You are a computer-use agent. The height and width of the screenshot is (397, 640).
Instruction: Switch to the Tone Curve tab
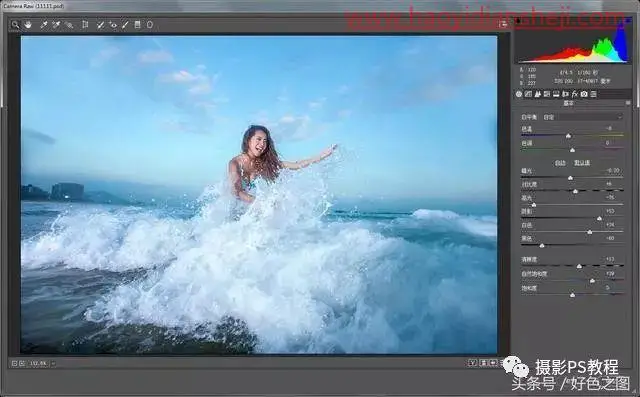coord(528,94)
